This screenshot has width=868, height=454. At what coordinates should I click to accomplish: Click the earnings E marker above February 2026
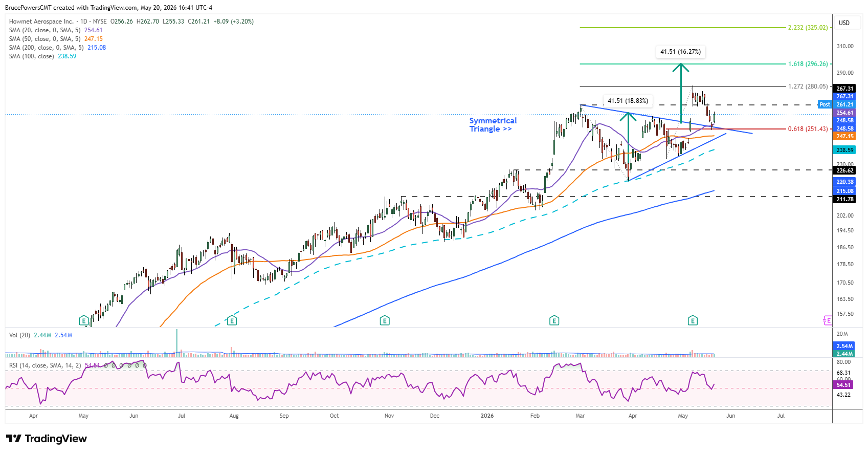(x=554, y=321)
